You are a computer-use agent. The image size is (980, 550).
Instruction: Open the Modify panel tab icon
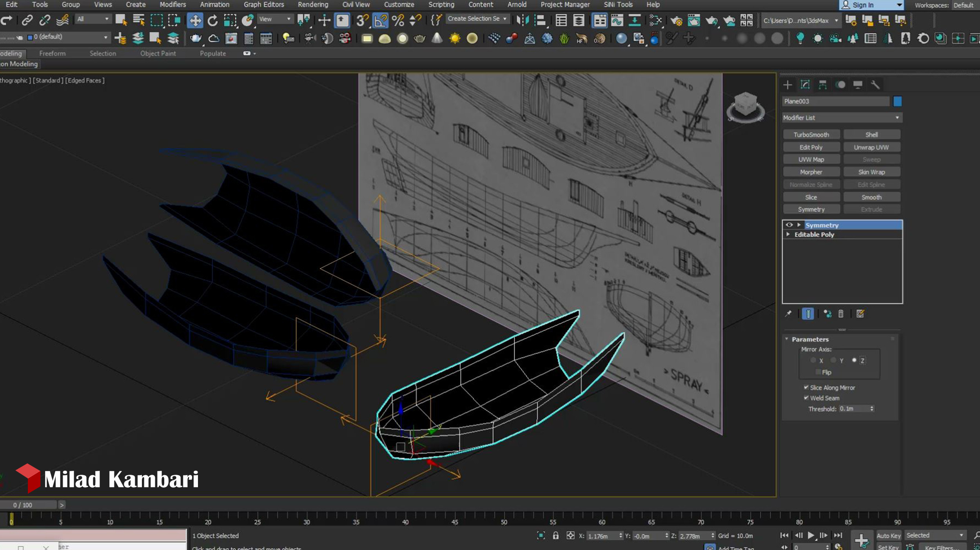805,85
